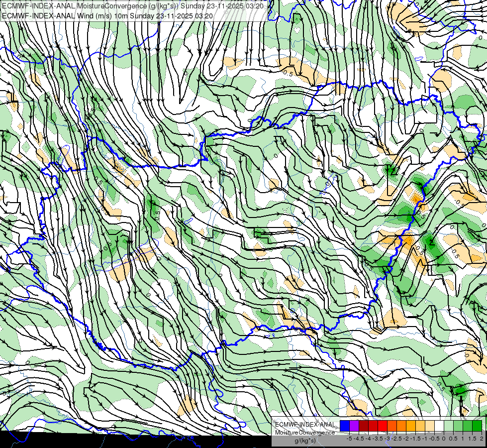Select the darkest green swatch from 1.5 to 2
This screenshot has height=448, width=487.
point(477,426)
